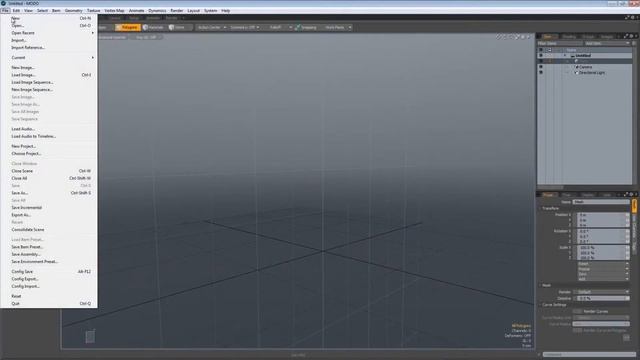Open the Work Plane dropdown

pos(337,27)
